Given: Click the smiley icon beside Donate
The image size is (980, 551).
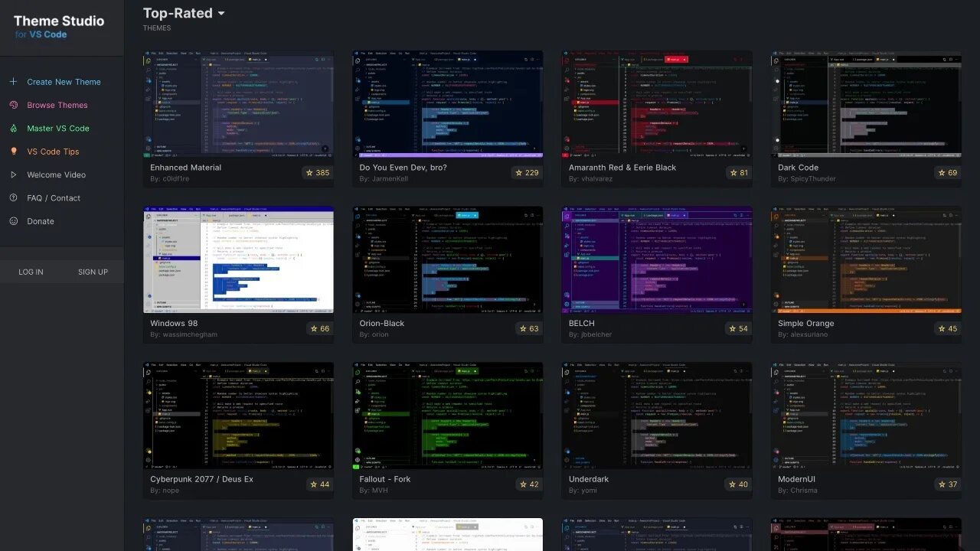Looking at the screenshot, I should click(x=13, y=221).
